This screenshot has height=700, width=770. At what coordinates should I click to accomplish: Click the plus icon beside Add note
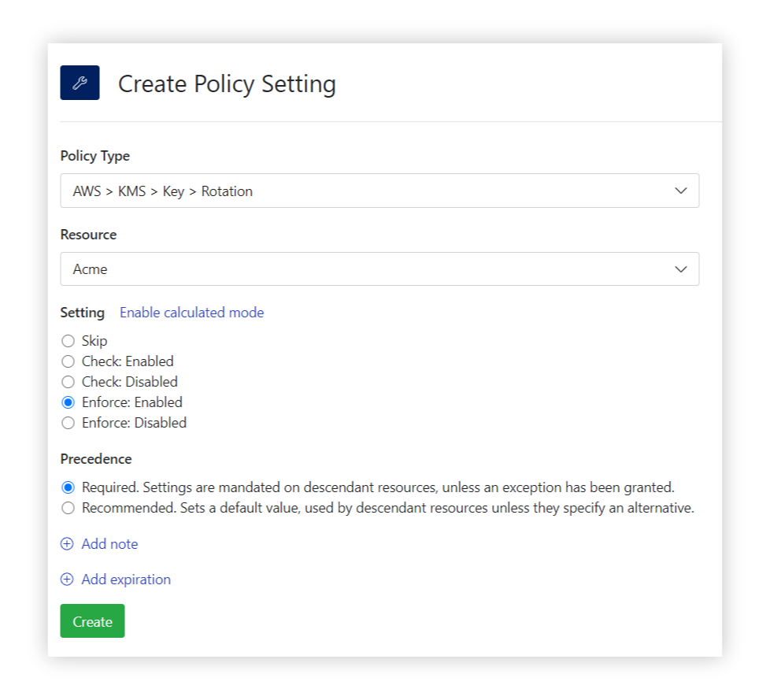(67, 543)
